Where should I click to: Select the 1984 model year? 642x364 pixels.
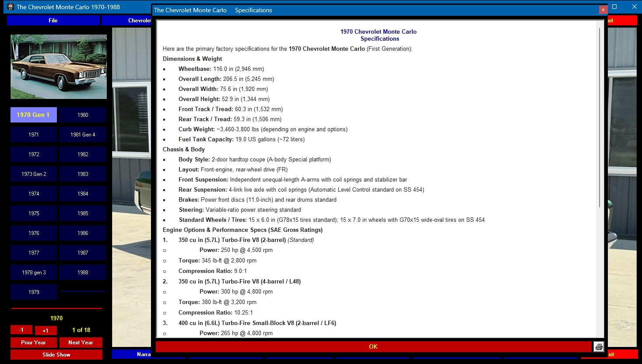(x=83, y=194)
